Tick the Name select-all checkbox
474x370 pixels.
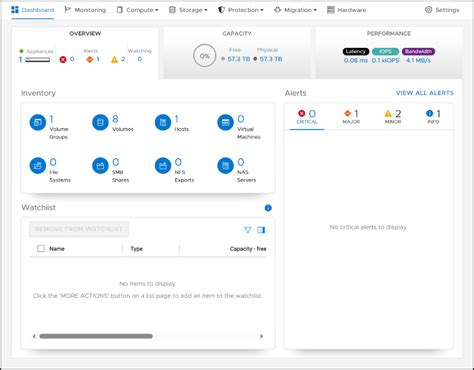tap(41, 249)
